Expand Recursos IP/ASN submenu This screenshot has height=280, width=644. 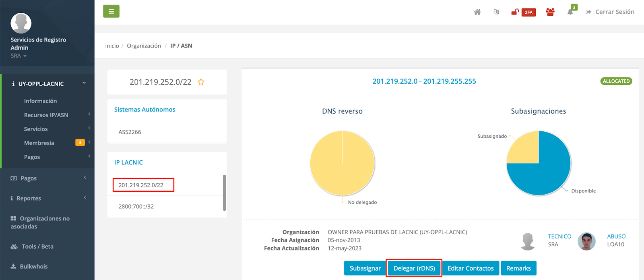click(46, 115)
